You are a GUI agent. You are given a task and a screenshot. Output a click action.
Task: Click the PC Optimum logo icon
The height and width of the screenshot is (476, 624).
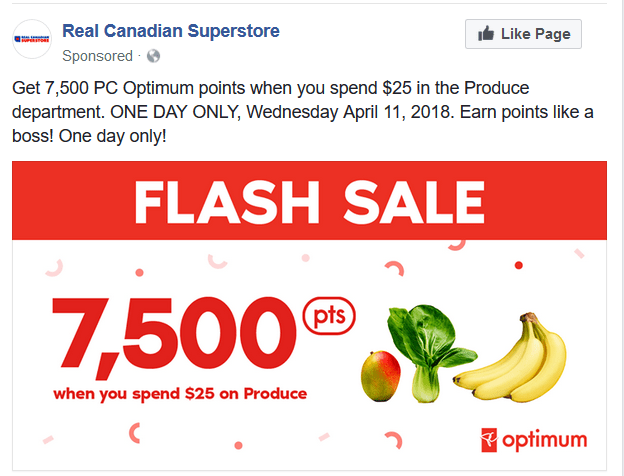coord(489,440)
